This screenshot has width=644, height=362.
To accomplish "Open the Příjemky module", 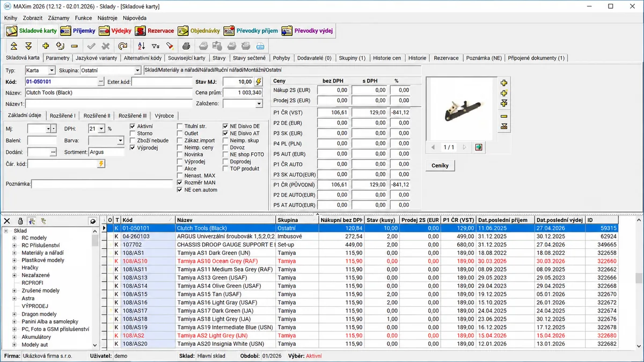I will [x=77, y=31].
